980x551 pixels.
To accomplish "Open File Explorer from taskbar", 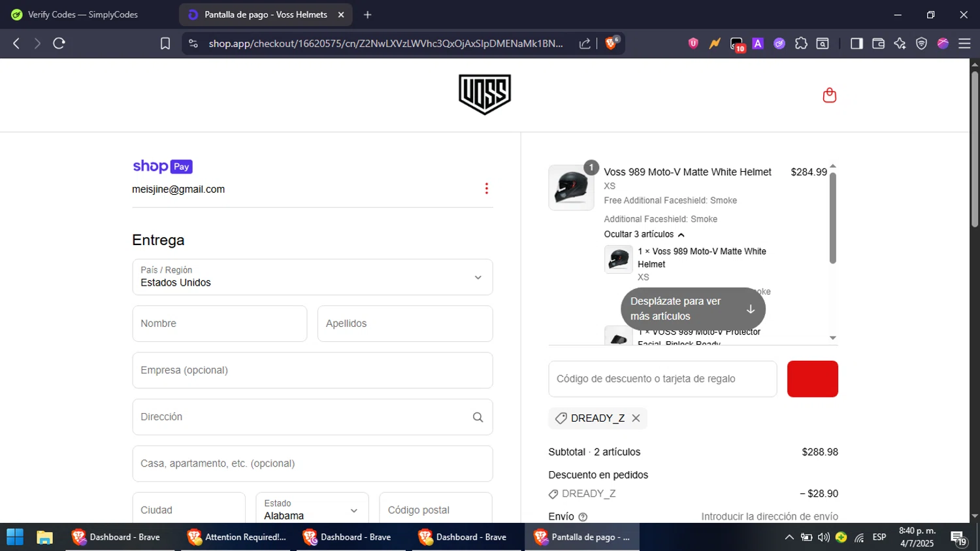I will coord(44,537).
